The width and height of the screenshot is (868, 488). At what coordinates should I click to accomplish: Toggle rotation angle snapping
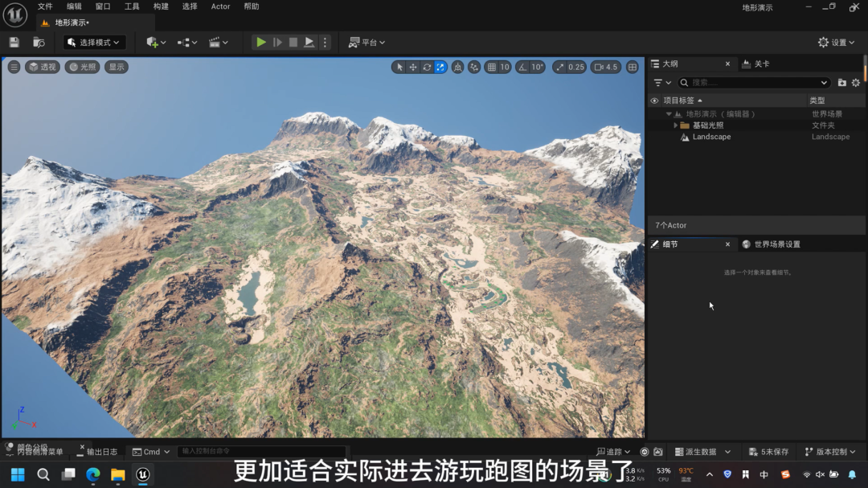tap(522, 67)
